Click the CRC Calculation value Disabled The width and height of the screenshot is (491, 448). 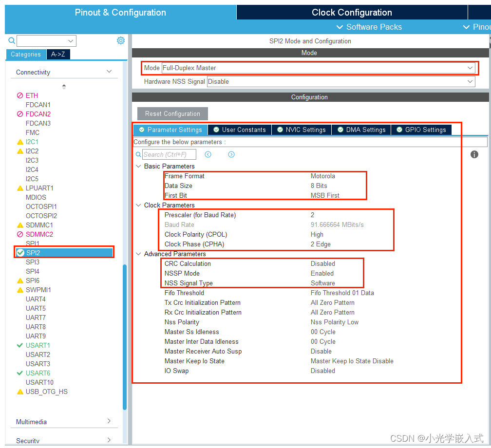[x=323, y=263]
